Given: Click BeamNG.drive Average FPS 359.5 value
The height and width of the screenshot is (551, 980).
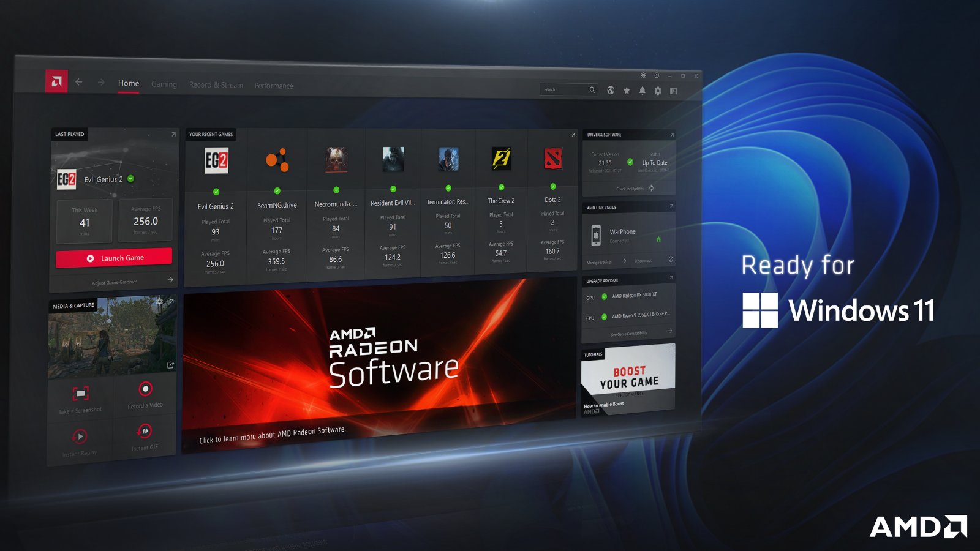Looking at the screenshot, I should [x=276, y=261].
